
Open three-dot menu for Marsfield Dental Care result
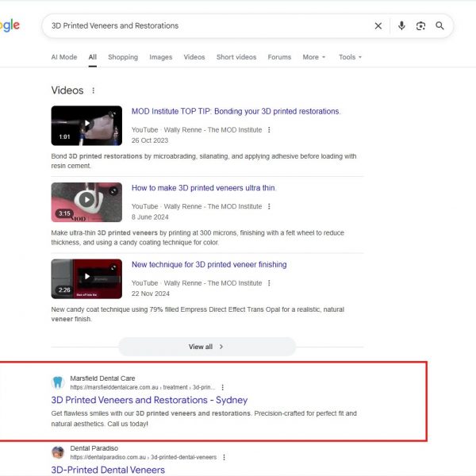coord(222,387)
